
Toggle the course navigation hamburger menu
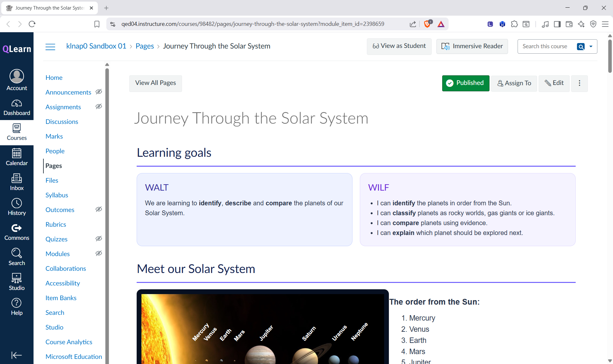pyautogui.click(x=50, y=47)
